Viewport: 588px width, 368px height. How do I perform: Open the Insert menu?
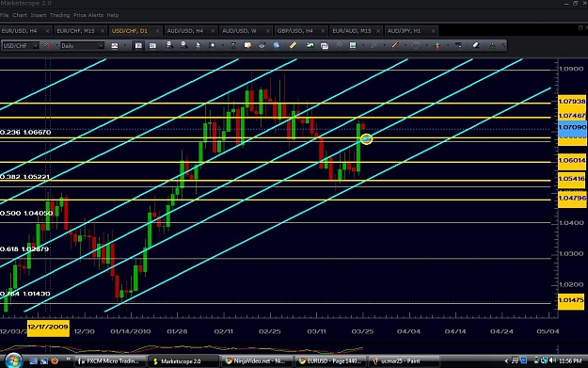39,15
